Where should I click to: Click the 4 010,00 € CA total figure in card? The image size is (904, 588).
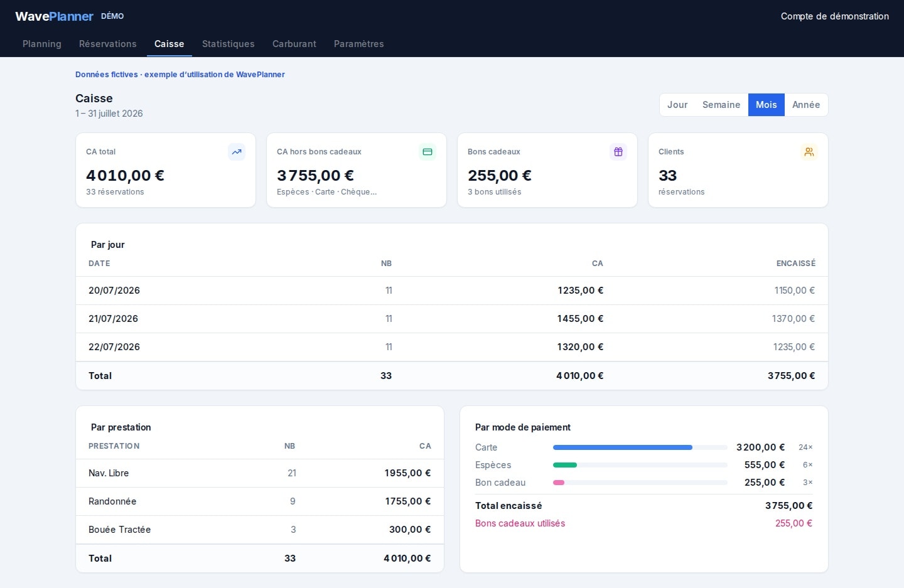coord(126,176)
